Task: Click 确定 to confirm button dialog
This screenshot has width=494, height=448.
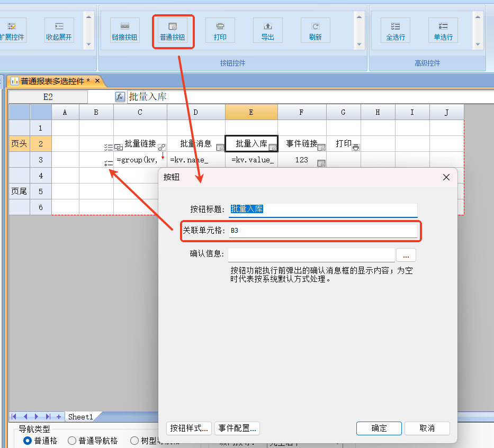Action: pyautogui.click(x=379, y=428)
